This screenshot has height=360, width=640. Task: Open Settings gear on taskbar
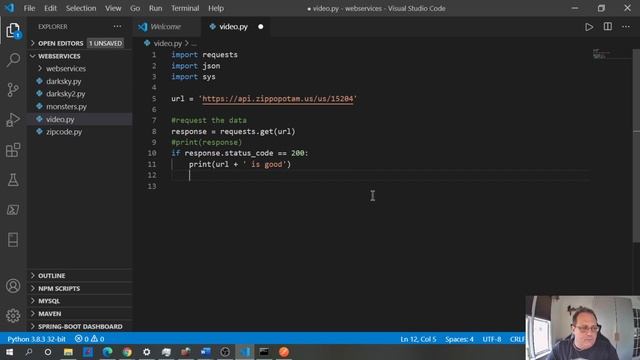pos(147,352)
